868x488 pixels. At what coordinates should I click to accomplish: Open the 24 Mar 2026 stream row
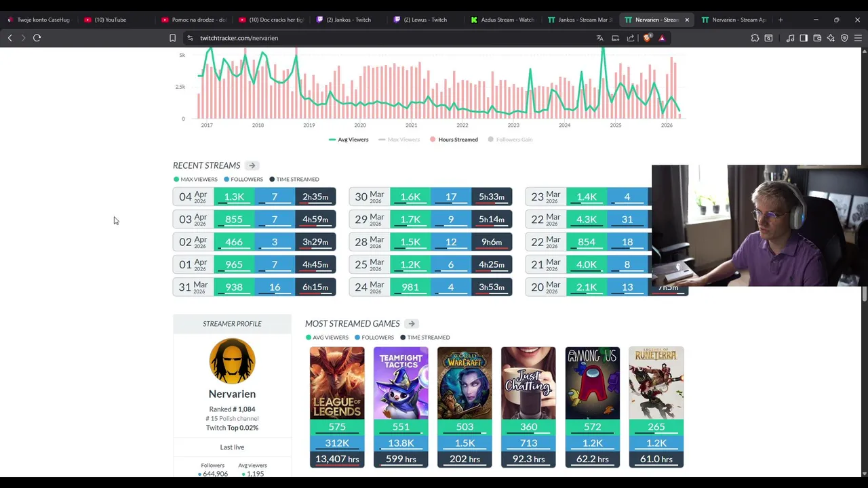pyautogui.click(x=431, y=287)
